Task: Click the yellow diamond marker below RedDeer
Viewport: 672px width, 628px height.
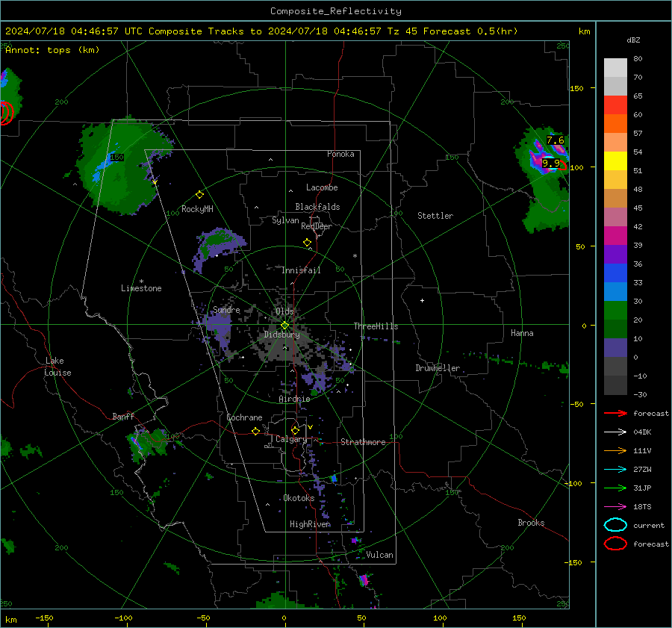Action: click(x=307, y=243)
